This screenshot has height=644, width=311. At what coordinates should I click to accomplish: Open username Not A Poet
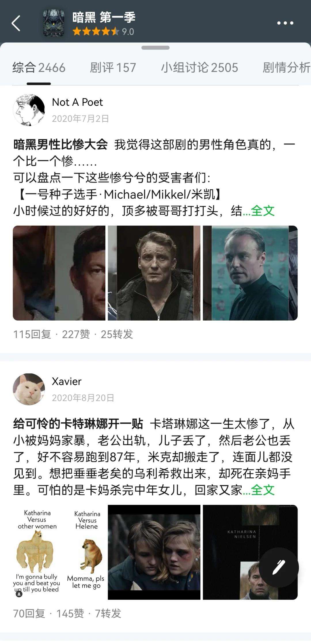pyautogui.click(x=77, y=102)
